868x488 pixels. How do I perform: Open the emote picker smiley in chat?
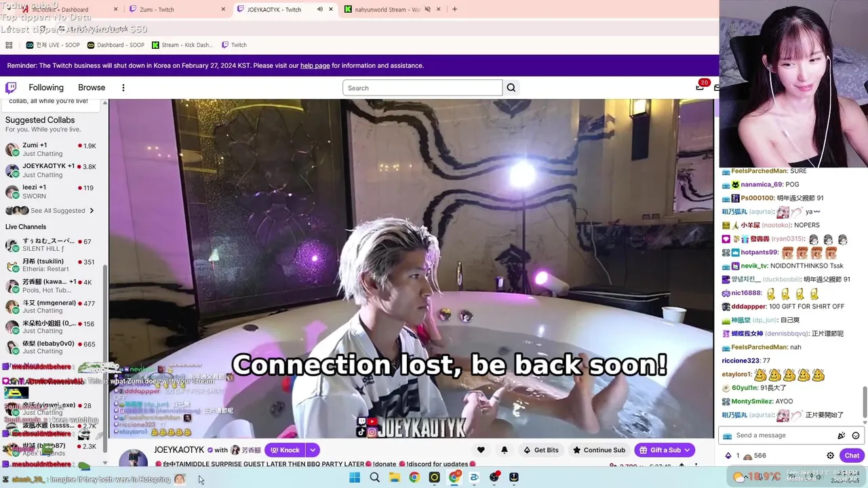tap(856, 435)
